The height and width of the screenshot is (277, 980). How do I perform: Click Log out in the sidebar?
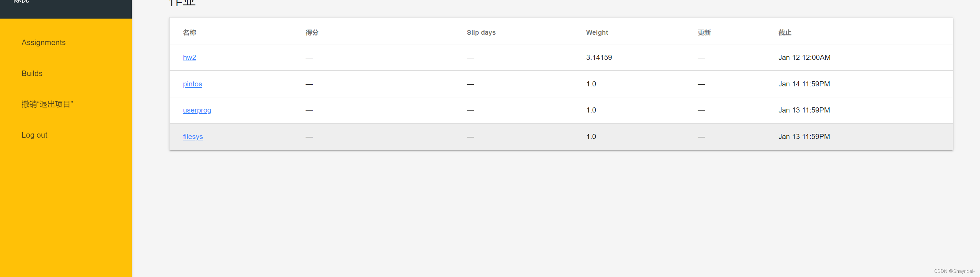pyautogui.click(x=34, y=135)
